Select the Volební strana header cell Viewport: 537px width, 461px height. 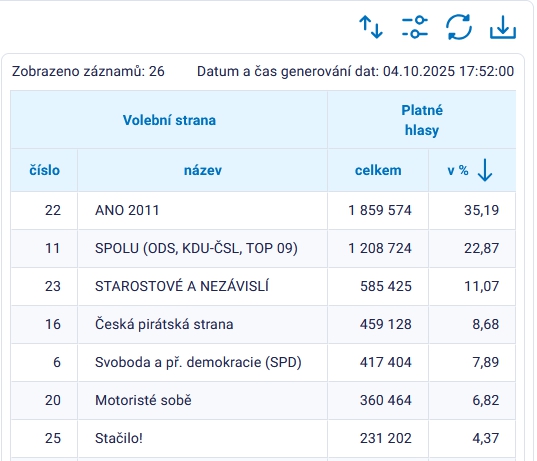click(169, 120)
